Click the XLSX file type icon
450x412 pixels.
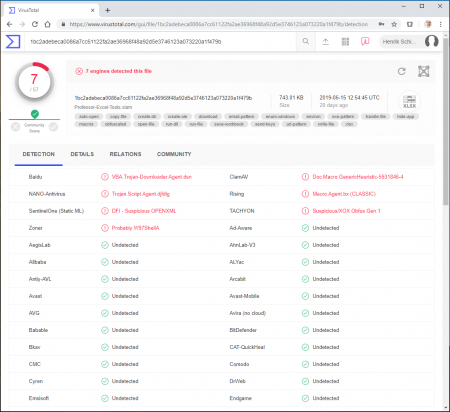coord(409,101)
